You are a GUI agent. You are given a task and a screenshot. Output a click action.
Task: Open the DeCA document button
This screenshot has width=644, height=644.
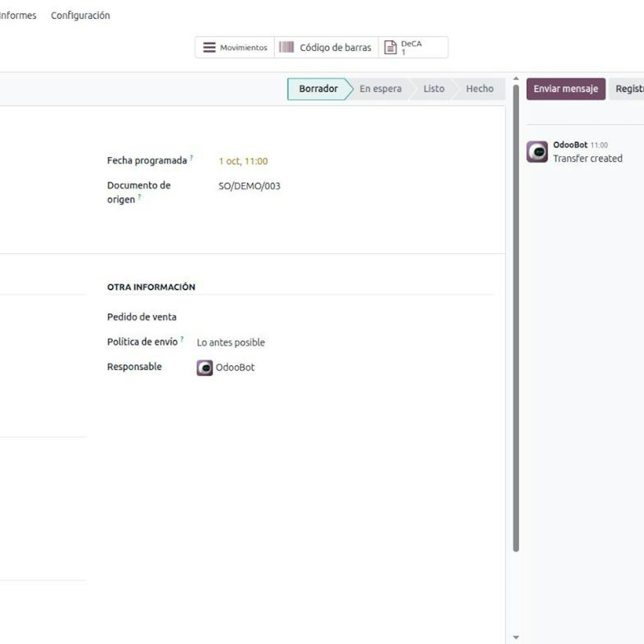(x=413, y=47)
